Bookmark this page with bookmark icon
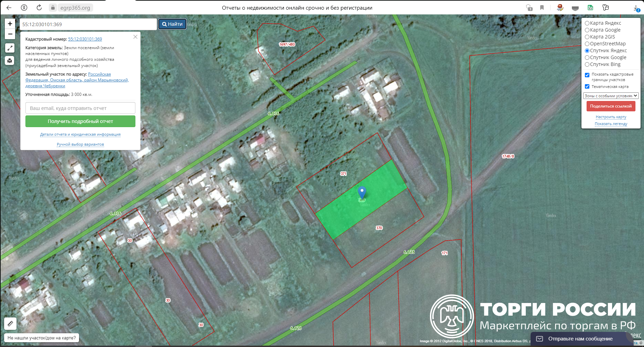 point(542,8)
